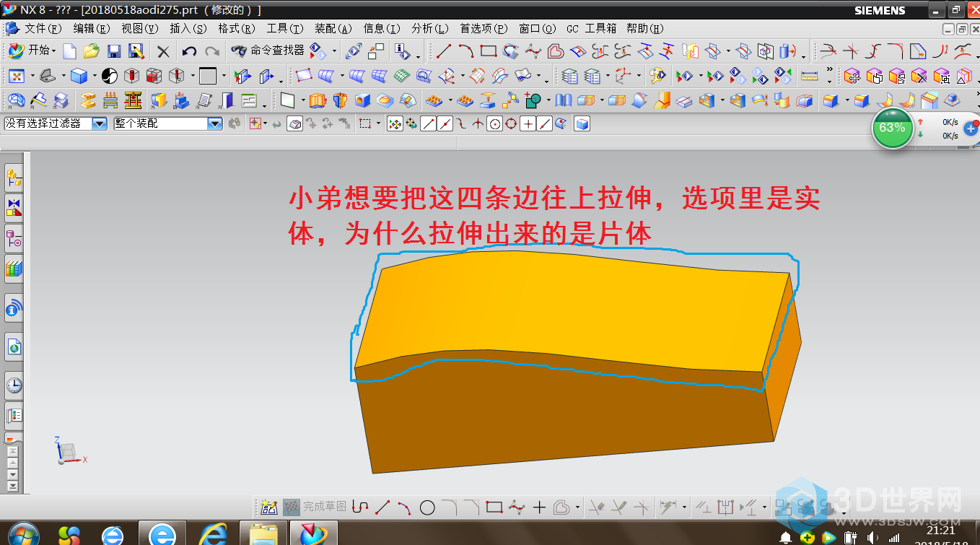Expand the background color dropdown arrow
Viewport: 980px width, 545px height.
click(x=223, y=77)
